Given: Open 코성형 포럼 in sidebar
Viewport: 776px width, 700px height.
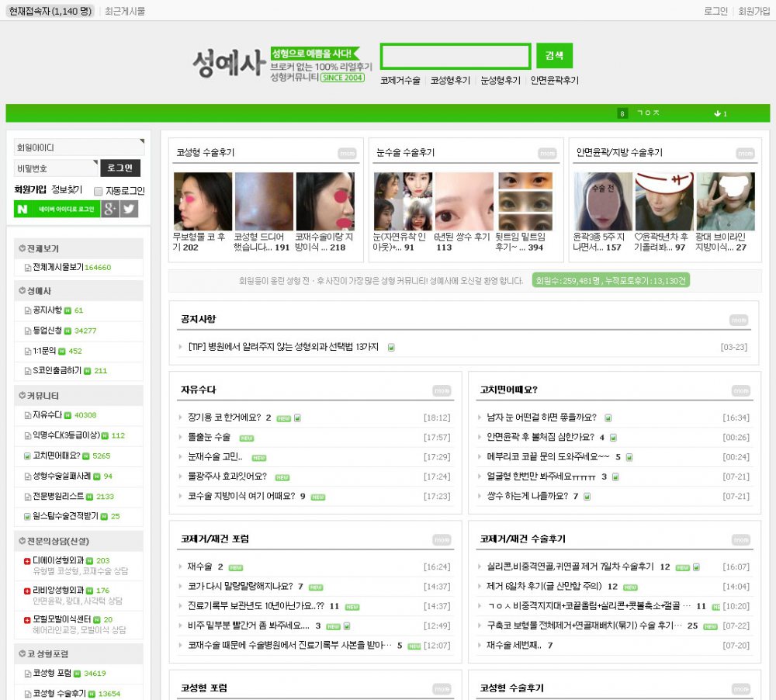Looking at the screenshot, I should (52, 674).
